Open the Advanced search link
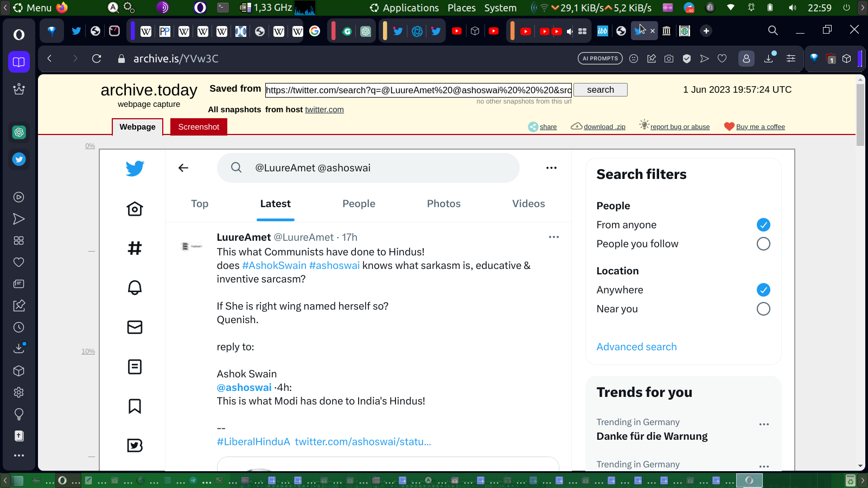The image size is (868, 488). click(x=636, y=347)
